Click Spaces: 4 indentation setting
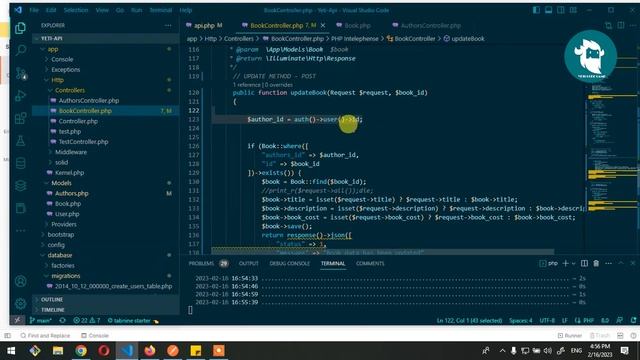The width and height of the screenshot is (640, 360). 520,321
